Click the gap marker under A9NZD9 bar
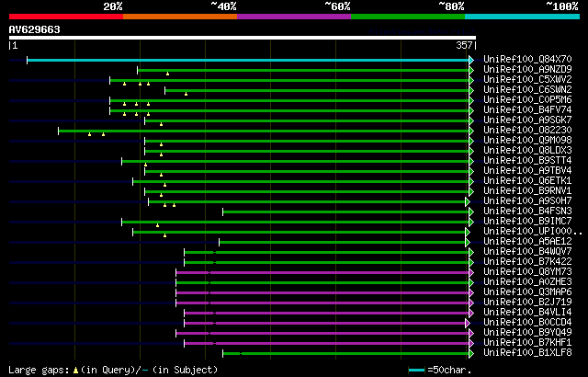This screenshot has width=588, height=377. 167,74
